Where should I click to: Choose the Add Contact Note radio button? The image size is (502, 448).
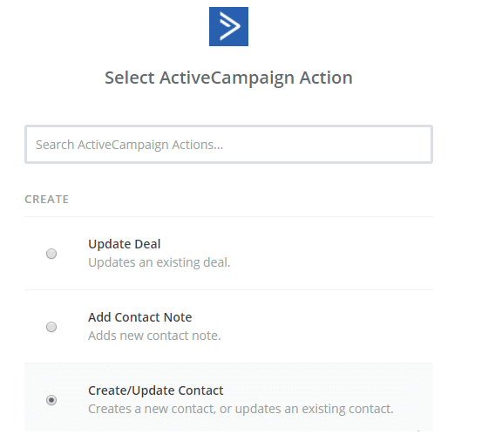pyautogui.click(x=51, y=327)
